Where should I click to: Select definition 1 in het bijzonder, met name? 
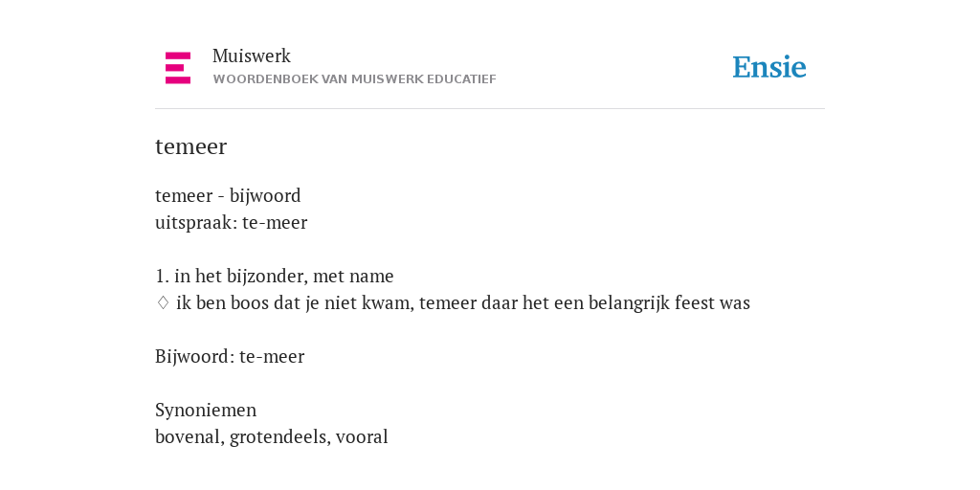point(275,277)
